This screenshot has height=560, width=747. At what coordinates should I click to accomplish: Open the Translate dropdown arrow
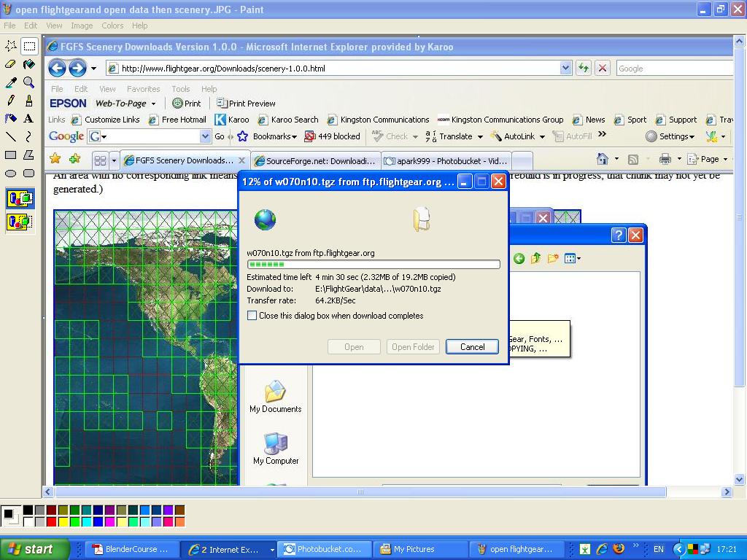(480, 136)
